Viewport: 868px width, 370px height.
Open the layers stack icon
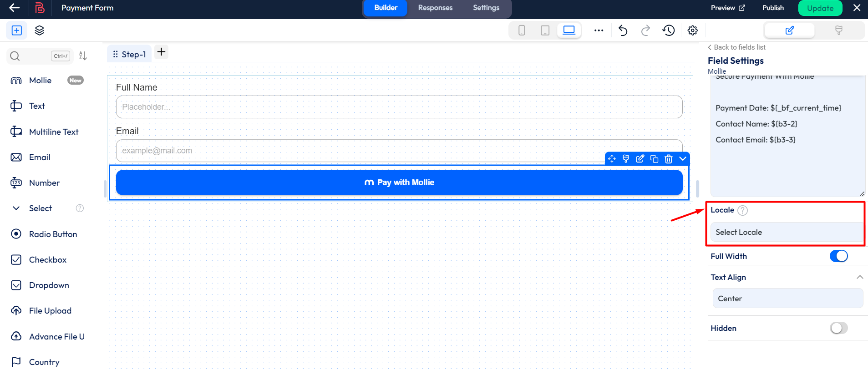coord(40,30)
